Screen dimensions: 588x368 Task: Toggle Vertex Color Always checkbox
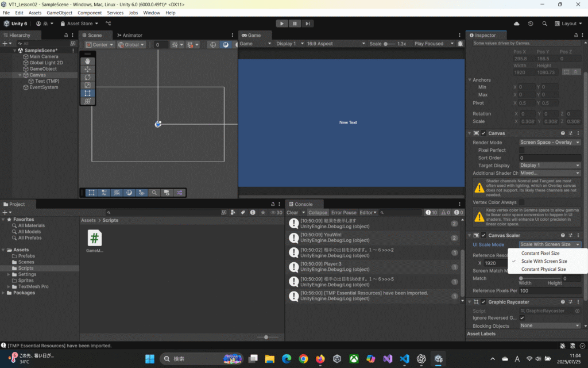click(x=521, y=202)
